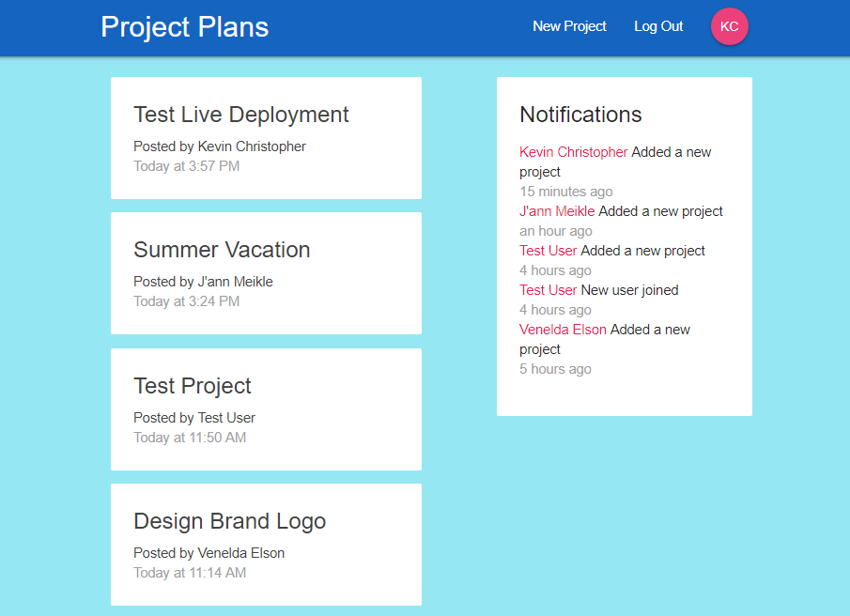Open the Test Project card
Viewport: 850px width, 616px height.
coord(193,386)
